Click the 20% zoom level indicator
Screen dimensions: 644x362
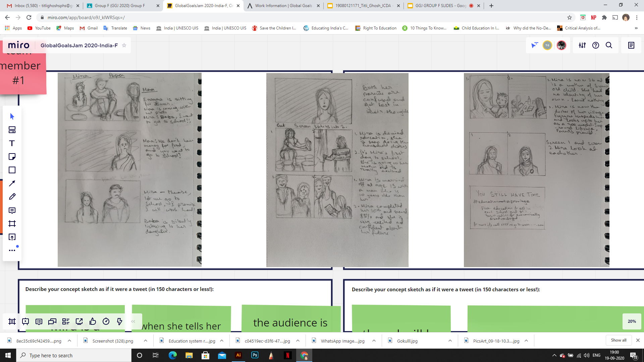(x=632, y=321)
